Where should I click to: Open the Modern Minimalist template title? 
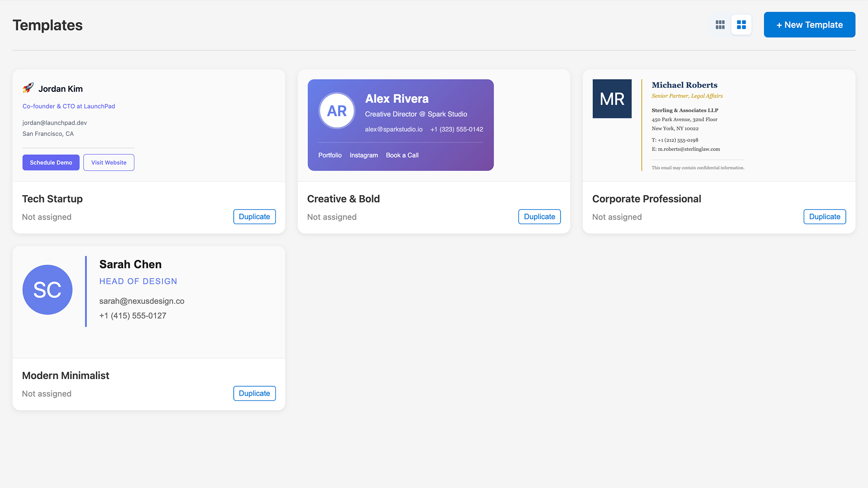pos(66,375)
